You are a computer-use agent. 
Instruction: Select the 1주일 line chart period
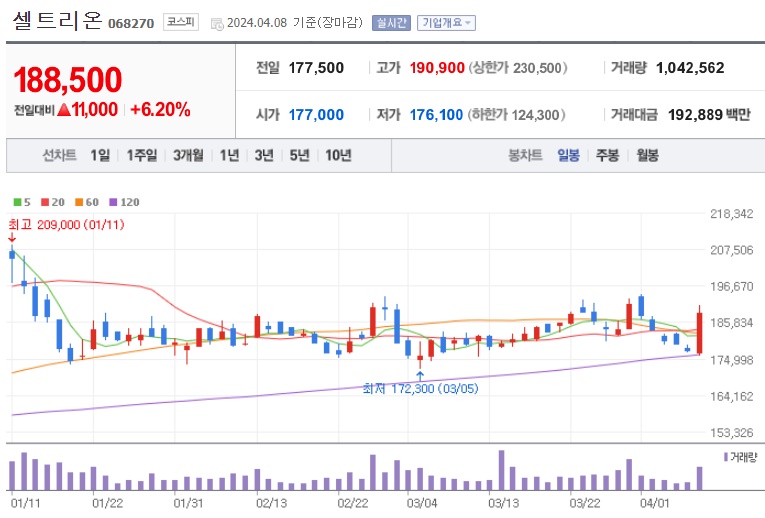pos(142,156)
